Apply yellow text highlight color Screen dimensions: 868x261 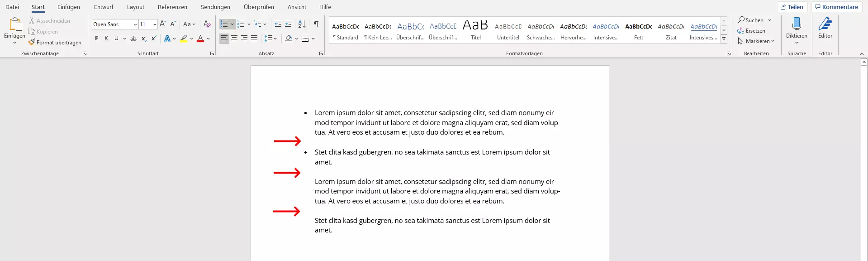click(x=184, y=39)
